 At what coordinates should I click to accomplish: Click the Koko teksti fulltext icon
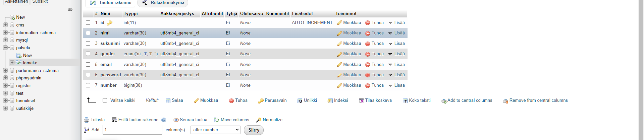(x=405, y=101)
